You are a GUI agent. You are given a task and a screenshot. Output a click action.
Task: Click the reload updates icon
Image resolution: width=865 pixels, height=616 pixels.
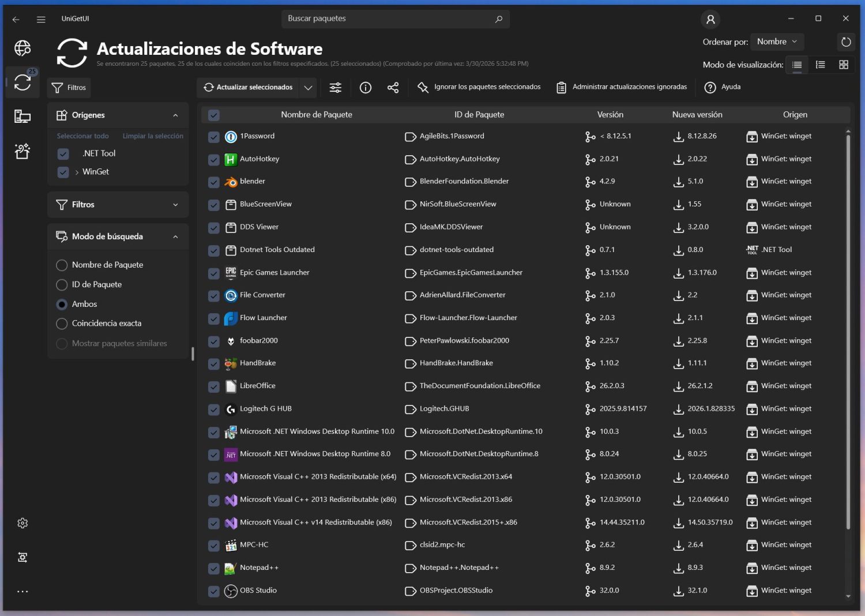(x=845, y=42)
